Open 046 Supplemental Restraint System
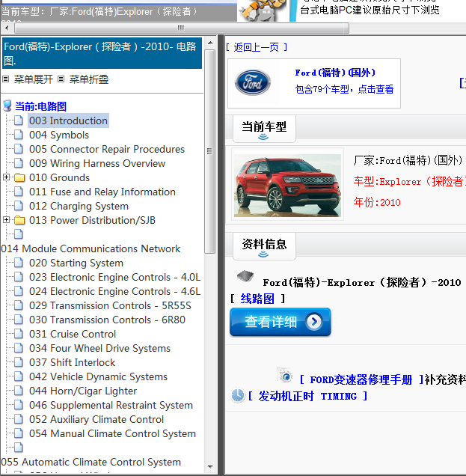466x476 pixels. coord(111,405)
